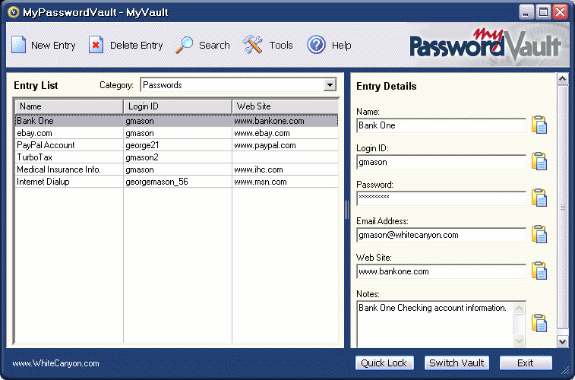Copy the Web Site using the clipboard icon

tap(539, 271)
